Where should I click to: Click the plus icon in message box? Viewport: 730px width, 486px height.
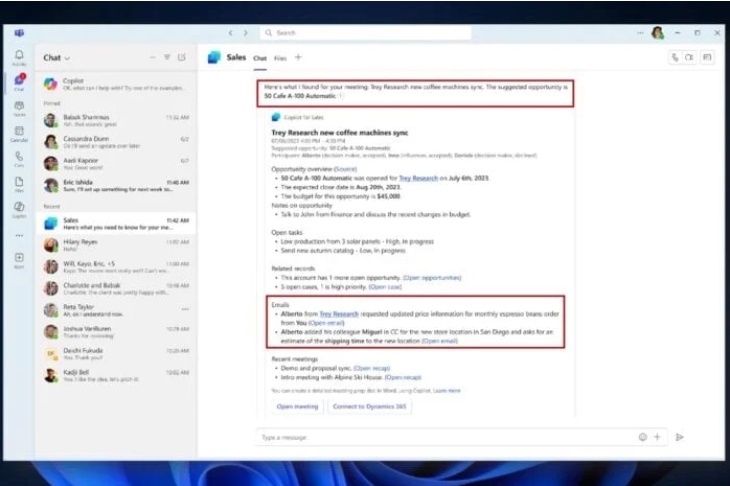pyautogui.click(x=657, y=437)
